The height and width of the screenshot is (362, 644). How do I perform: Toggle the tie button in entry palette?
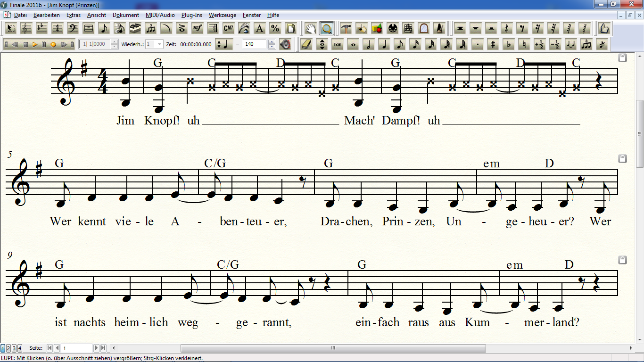(570, 45)
